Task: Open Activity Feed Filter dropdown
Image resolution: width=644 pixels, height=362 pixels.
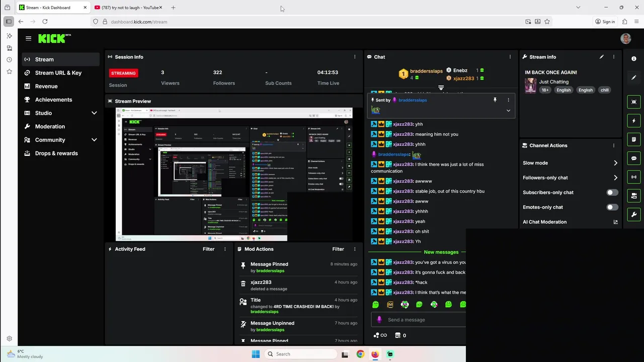Action: pyautogui.click(x=208, y=249)
